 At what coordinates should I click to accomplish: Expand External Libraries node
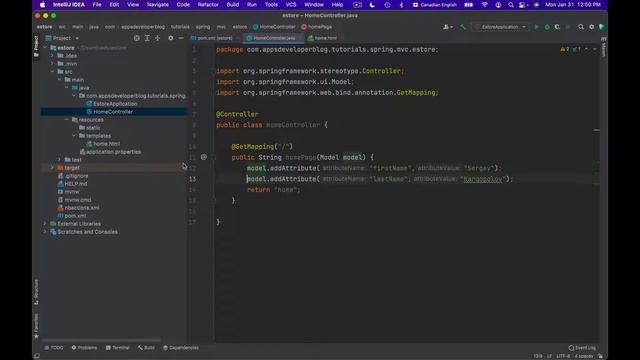tap(45, 224)
